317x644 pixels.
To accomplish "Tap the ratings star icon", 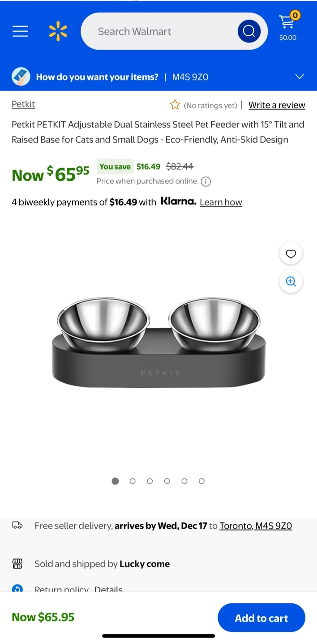I will click(175, 105).
